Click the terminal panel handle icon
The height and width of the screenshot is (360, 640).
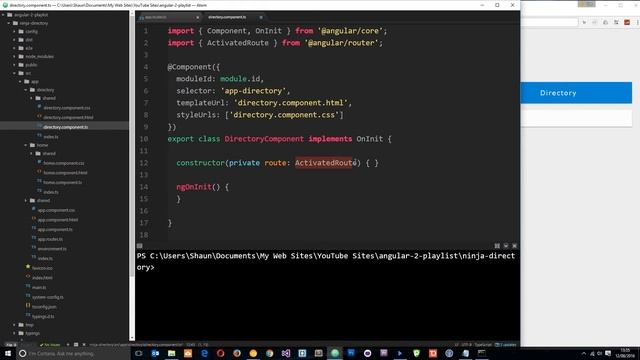[140, 246]
